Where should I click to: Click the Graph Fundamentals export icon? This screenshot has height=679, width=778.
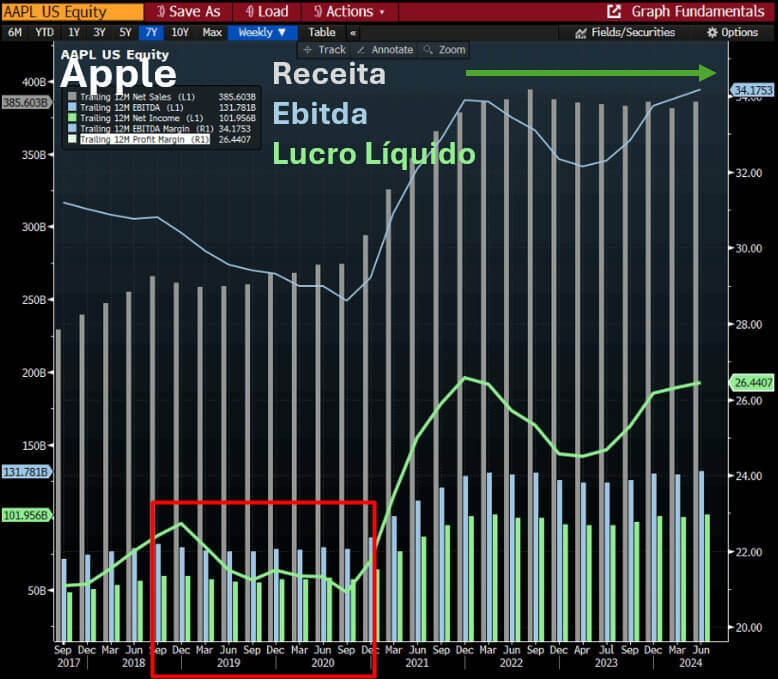pyautogui.click(x=614, y=11)
